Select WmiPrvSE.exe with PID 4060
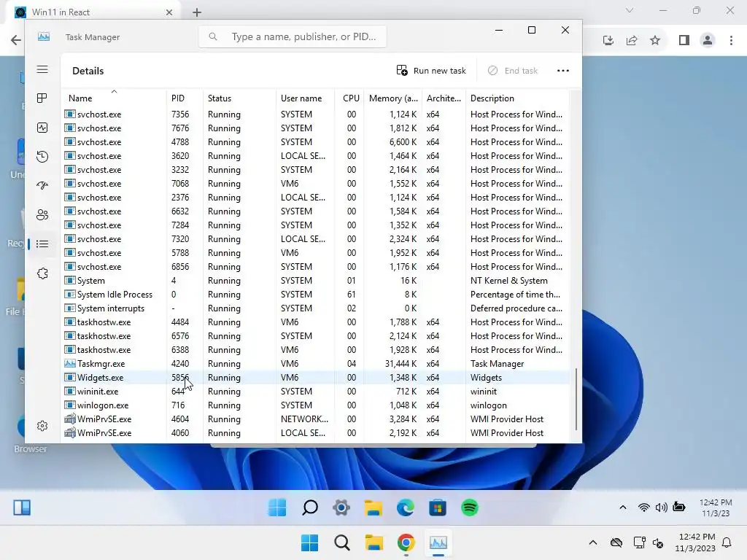 tap(315, 433)
